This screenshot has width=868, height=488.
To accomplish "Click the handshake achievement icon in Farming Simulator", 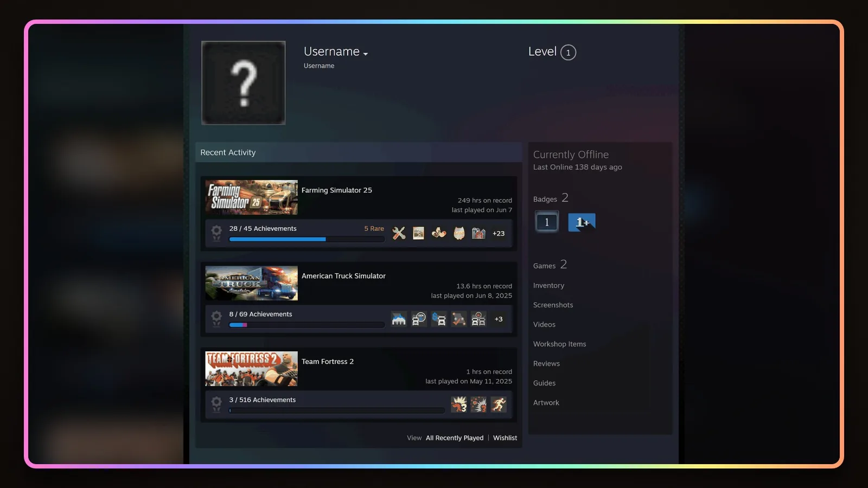I will click(439, 234).
